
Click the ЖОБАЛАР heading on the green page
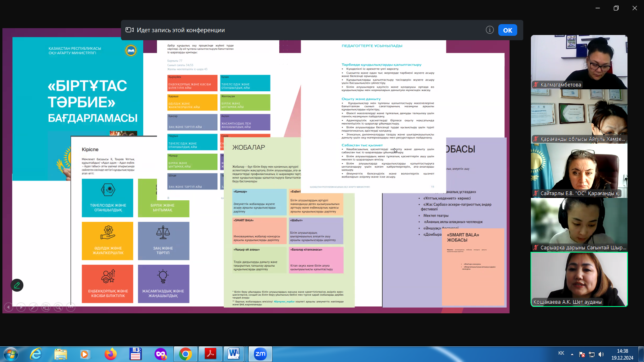tap(248, 148)
